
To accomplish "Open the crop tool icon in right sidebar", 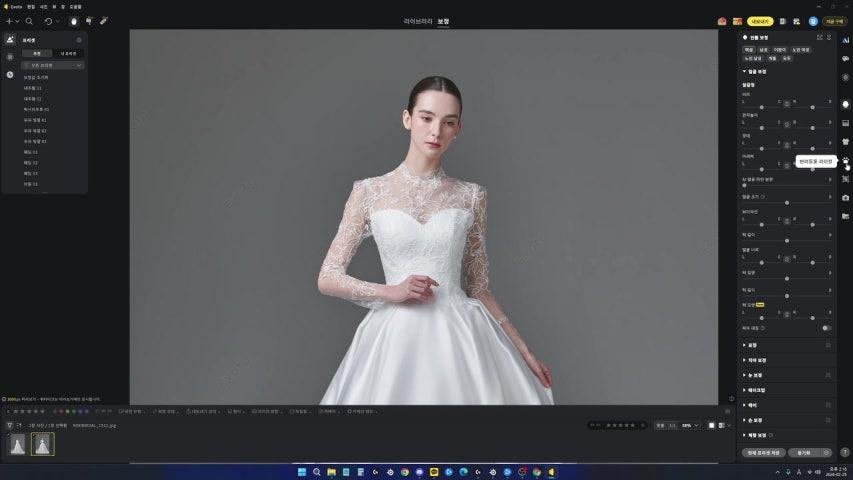I will pyautogui.click(x=845, y=179).
